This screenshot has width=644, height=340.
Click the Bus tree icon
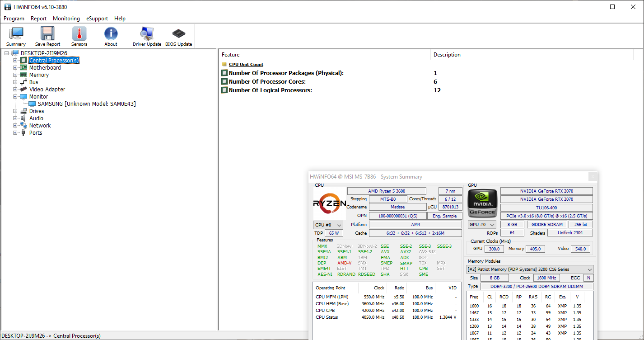[x=23, y=82]
